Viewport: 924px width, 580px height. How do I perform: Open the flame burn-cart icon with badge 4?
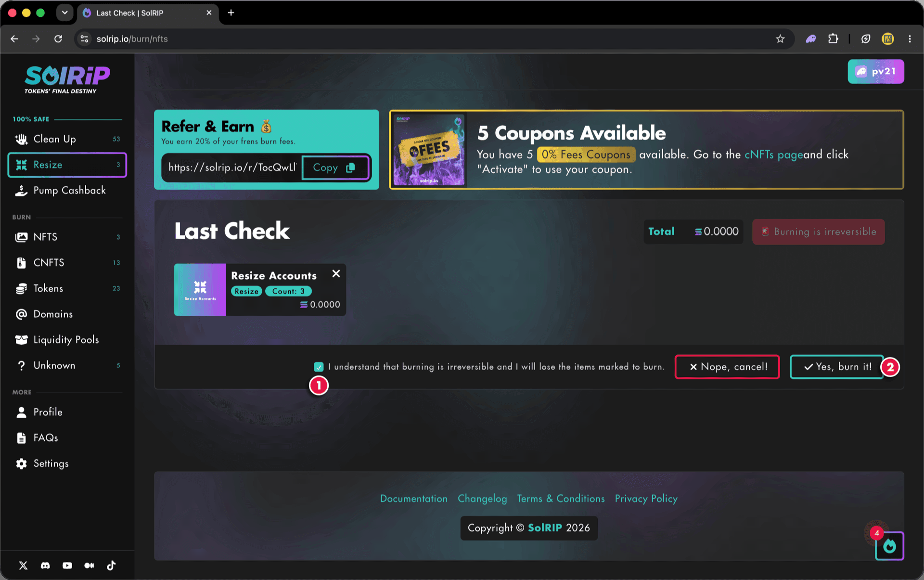tap(889, 546)
